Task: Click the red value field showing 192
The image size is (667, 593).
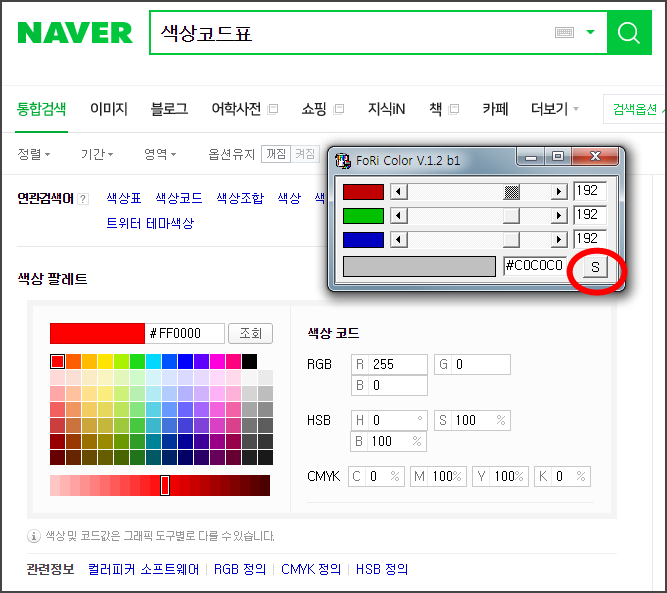Action: point(590,191)
